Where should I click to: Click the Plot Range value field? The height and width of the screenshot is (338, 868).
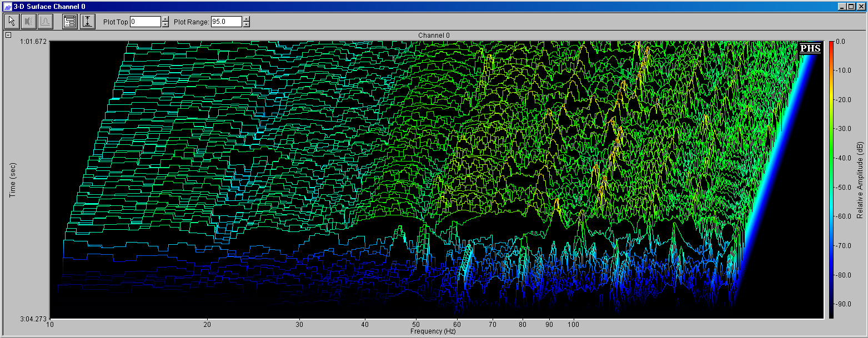(x=227, y=22)
